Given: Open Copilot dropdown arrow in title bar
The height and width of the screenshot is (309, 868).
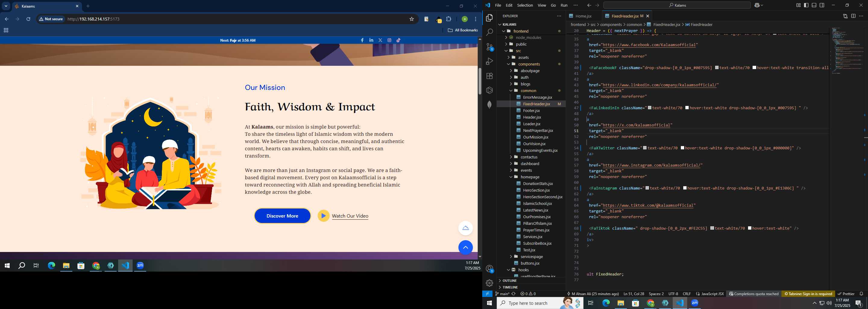Looking at the screenshot, I should pos(762,5).
